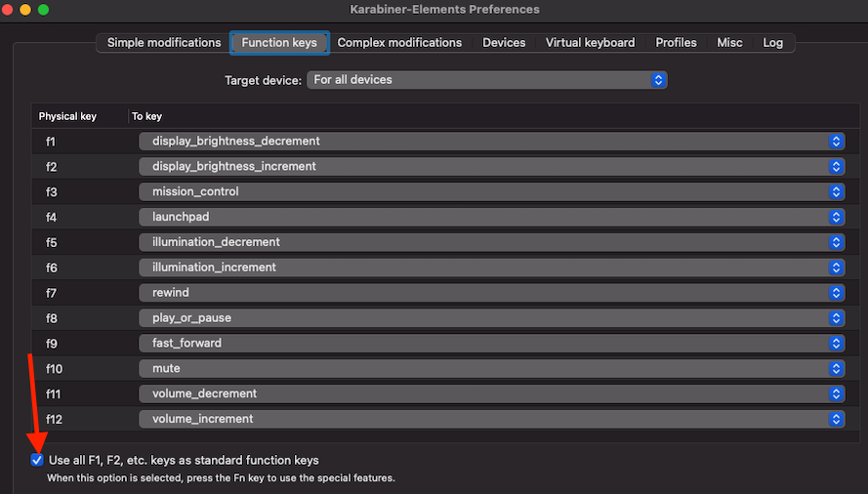This screenshot has width=868, height=494.
Task: Select the f6 physical key label
Action: click(x=51, y=268)
